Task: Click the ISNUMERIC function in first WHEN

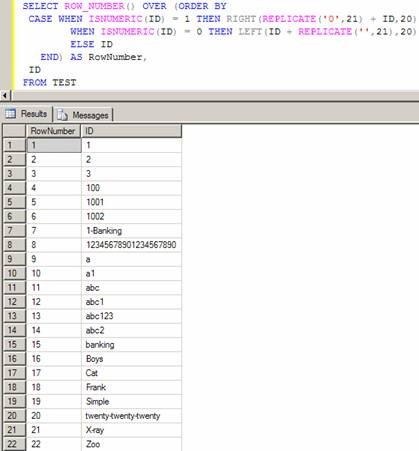Action: pyautogui.click(x=115, y=19)
